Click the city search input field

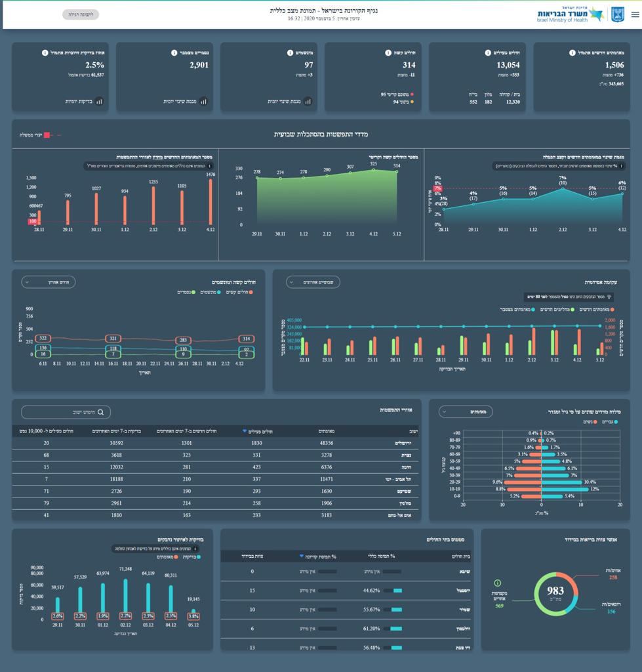66,412
